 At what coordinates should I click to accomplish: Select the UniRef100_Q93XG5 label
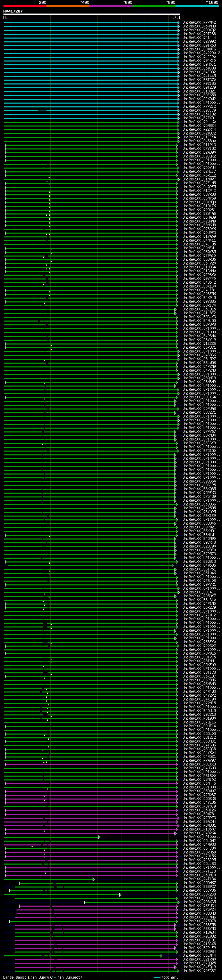coord(199,902)
